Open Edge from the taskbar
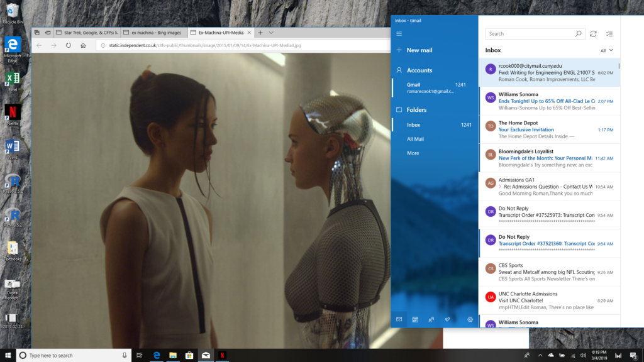 pyautogui.click(x=157, y=356)
